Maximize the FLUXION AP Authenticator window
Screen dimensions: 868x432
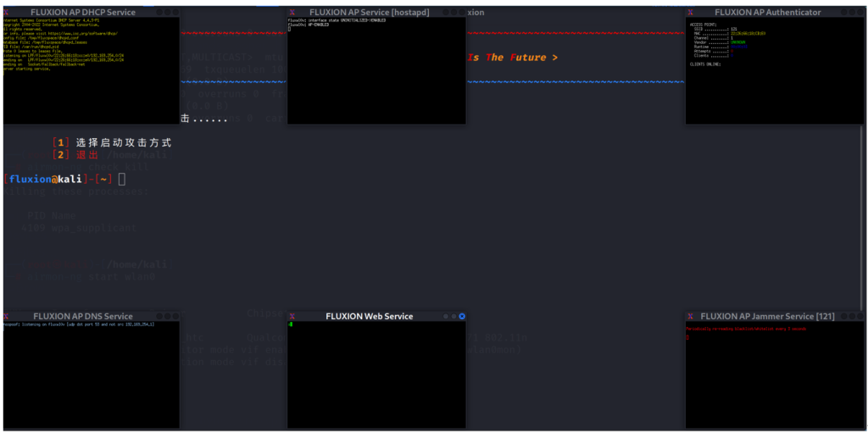(851, 12)
